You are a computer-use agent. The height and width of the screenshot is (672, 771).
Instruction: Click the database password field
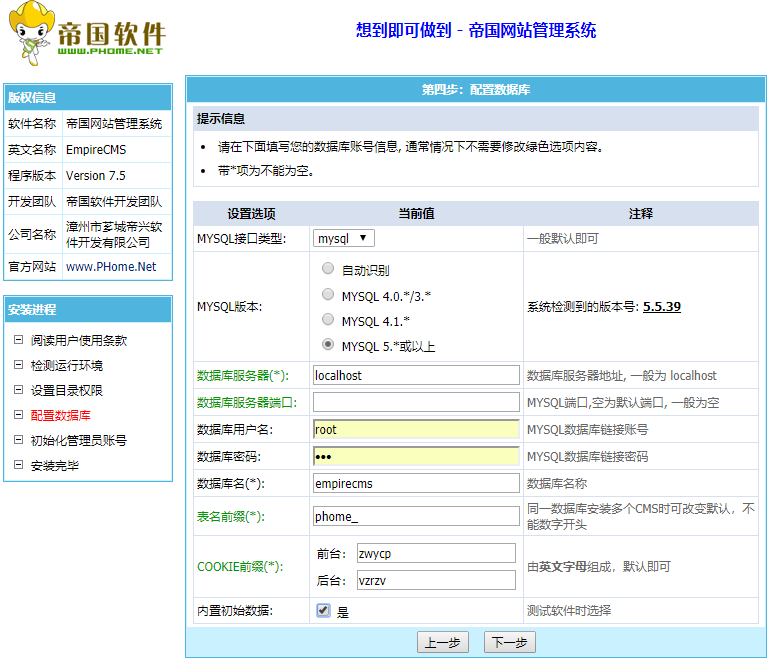(416, 456)
